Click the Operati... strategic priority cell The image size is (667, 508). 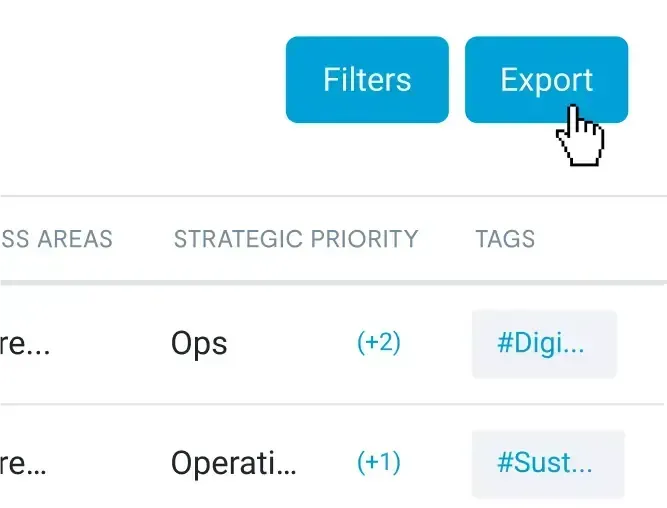pos(234,464)
